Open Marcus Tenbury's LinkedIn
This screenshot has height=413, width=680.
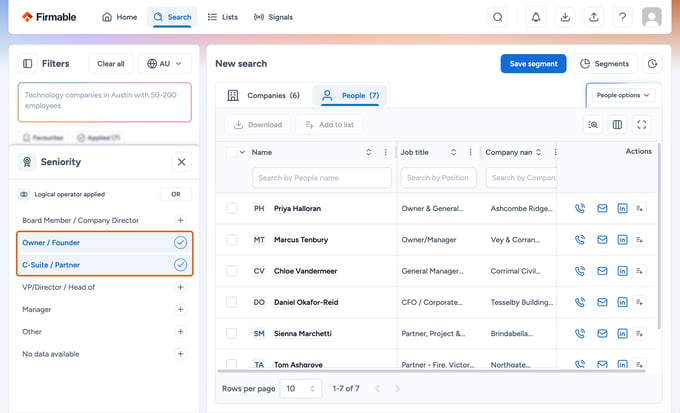click(622, 239)
